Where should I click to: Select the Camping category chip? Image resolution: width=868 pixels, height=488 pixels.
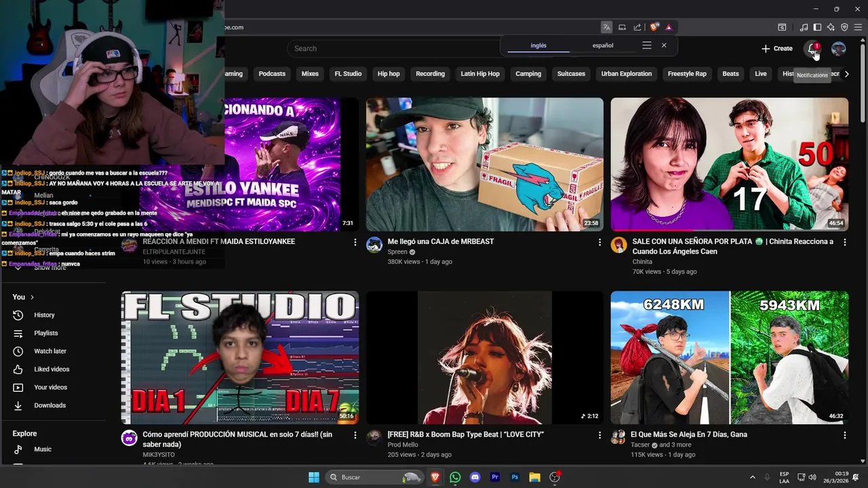tap(528, 74)
